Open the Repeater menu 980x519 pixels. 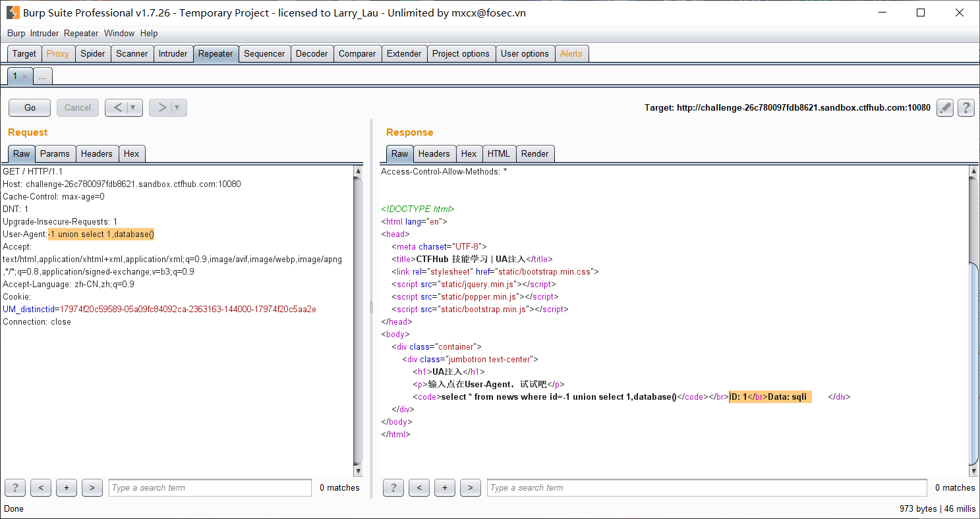(x=81, y=33)
